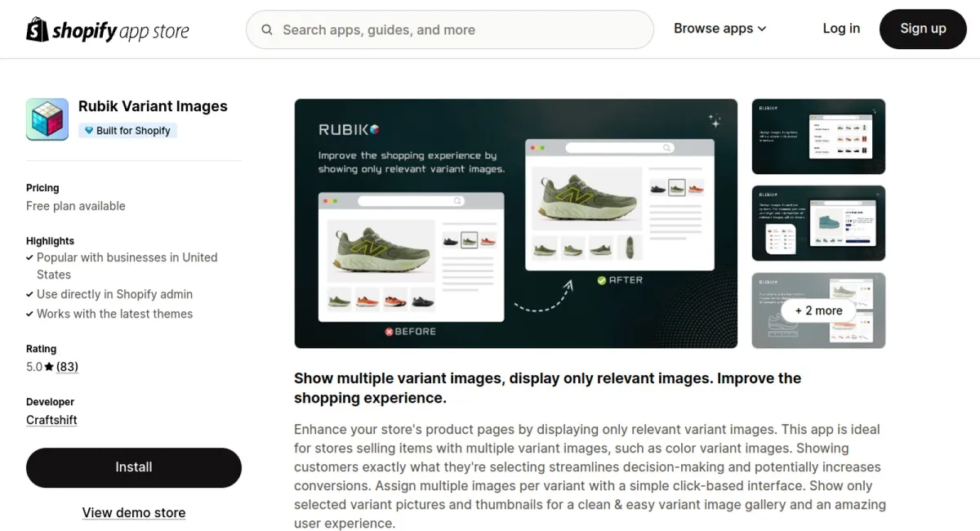Viewport: 980px width, 531px height.
Task: Click the search magnifier icon
Action: tap(267, 29)
